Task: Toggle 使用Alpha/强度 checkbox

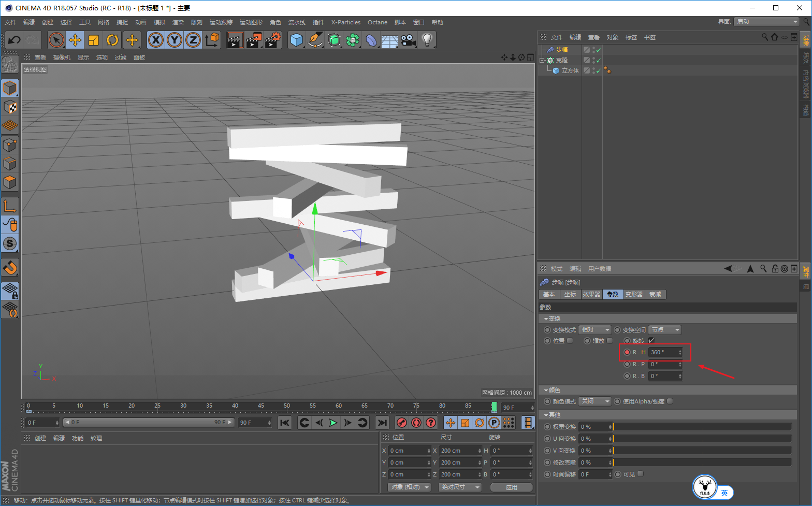Action: click(x=670, y=401)
